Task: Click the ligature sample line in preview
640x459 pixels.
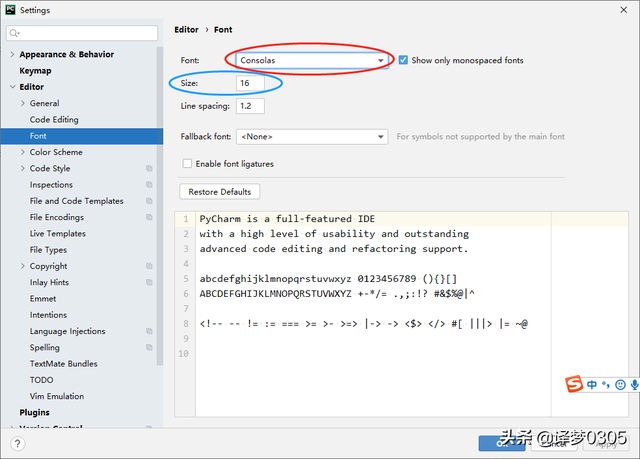Action: pyautogui.click(x=364, y=324)
